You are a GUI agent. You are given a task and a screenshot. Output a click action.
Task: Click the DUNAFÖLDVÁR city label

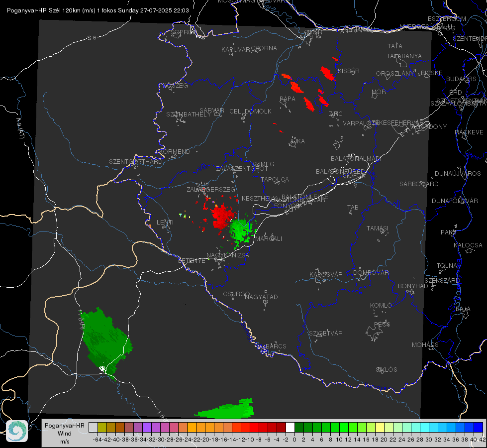point(455,201)
